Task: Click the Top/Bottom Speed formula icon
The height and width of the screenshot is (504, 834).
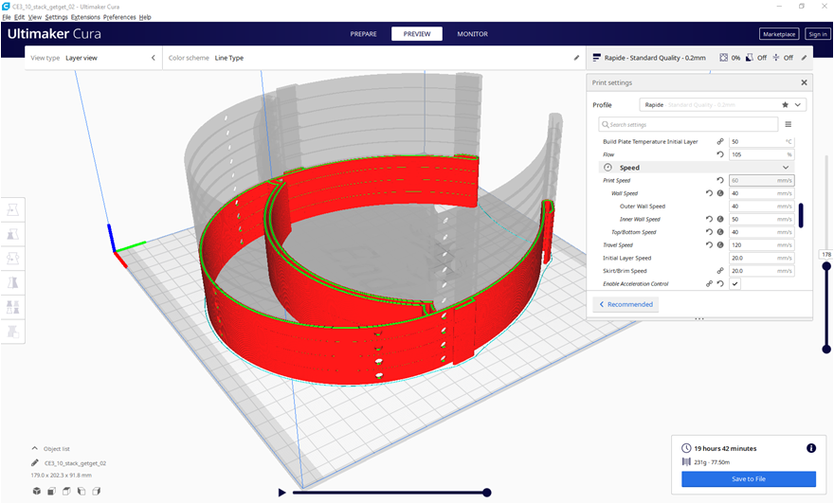Action: pos(720,232)
